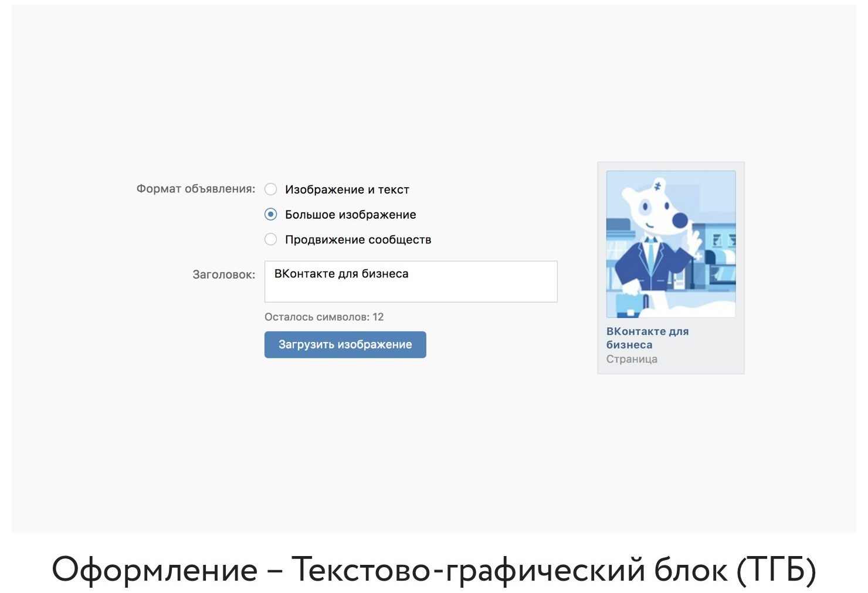Click the "Страница" caption under preview title
This screenshot has height=593, width=868.
(x=632, y=359)
